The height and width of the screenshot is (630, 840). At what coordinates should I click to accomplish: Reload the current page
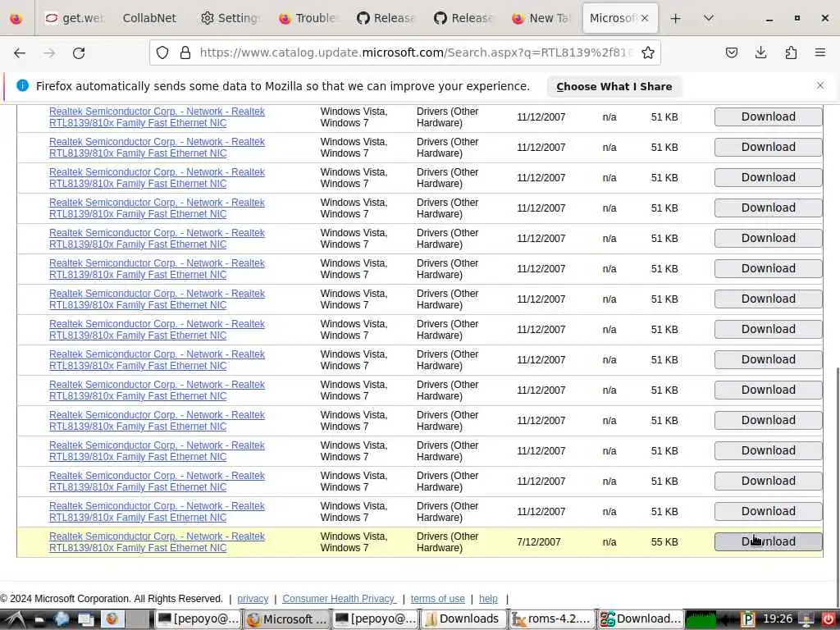pos(79,52)
